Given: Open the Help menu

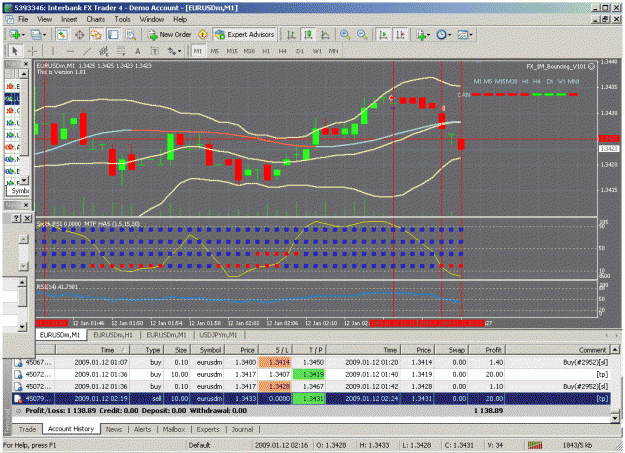Looking at the screenshot, I should pos(180,19).
